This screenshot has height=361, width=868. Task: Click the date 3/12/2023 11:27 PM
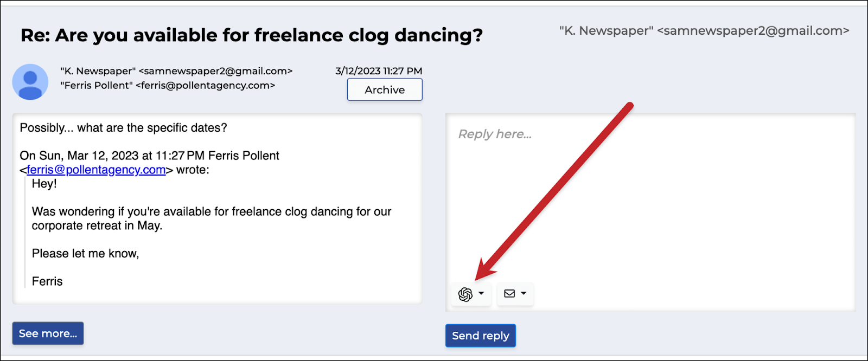tap(379, 71)
